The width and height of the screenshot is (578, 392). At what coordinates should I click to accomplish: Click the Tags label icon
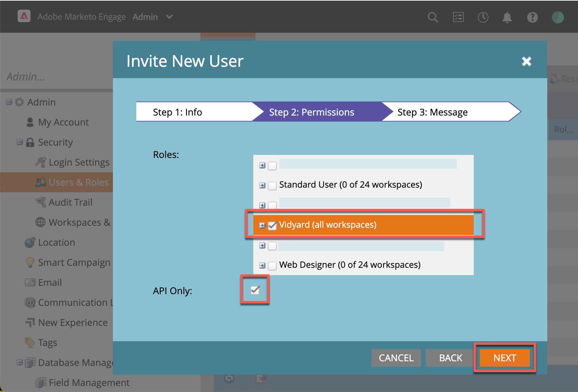click(30, 343)
